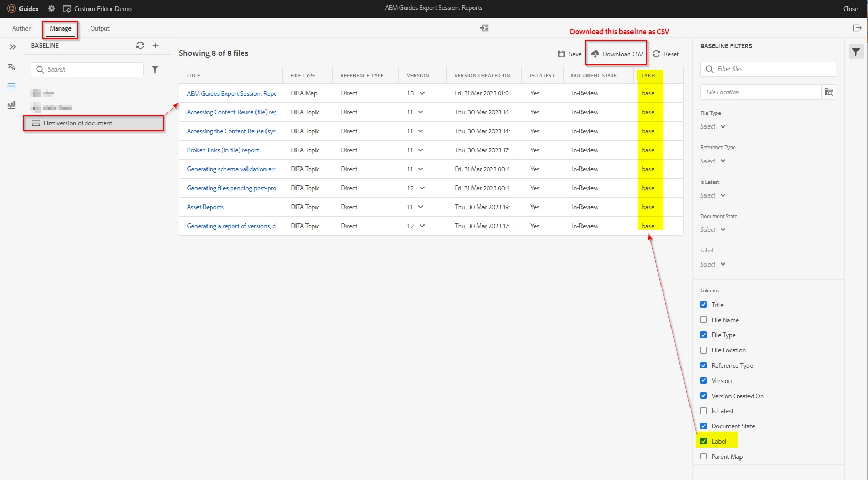This screenshot has height=480, width=868.
Task: Refresh the baseline list
Action: click(x=140, y=45)
